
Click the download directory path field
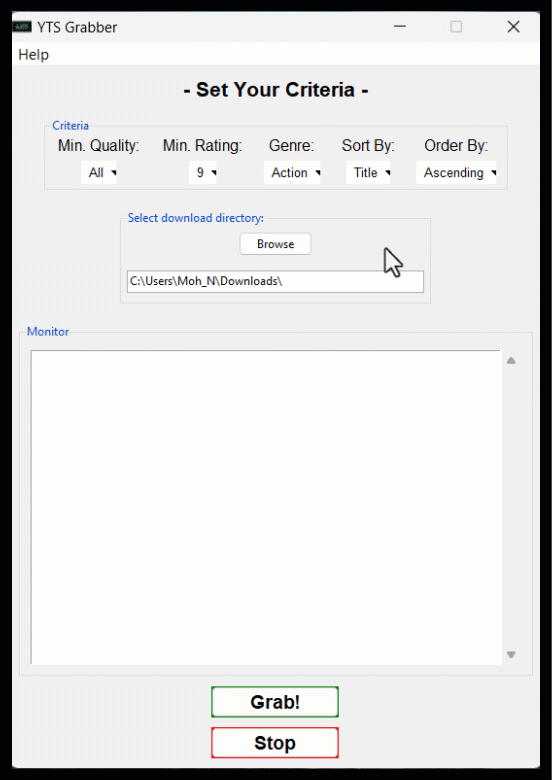click(276, 282)
